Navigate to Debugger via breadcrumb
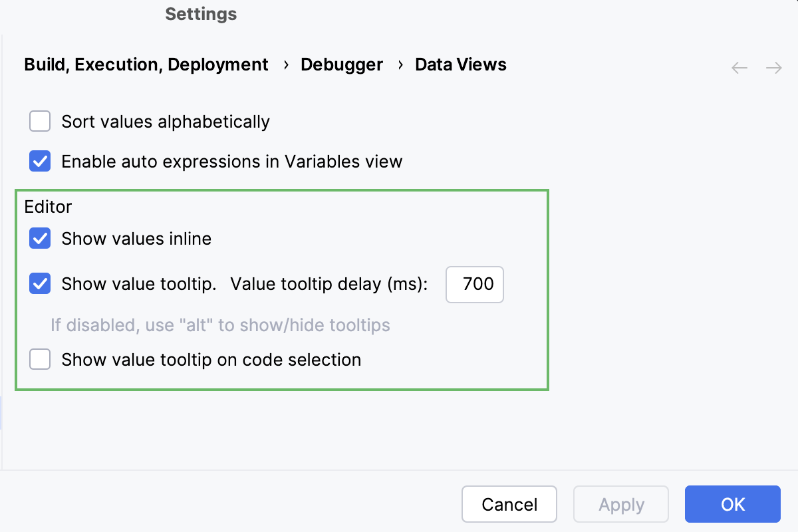This screenshot has width=798, height=532. [x=342, y=65]
